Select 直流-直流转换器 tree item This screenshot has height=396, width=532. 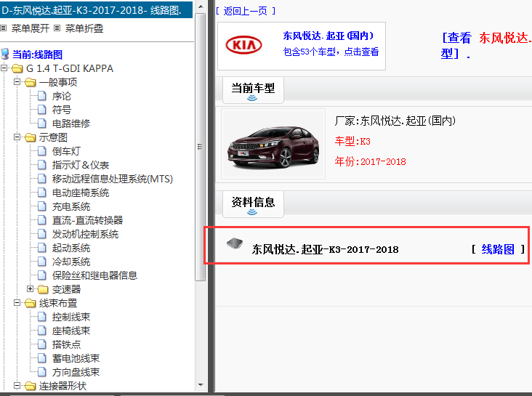click(87, 220)
